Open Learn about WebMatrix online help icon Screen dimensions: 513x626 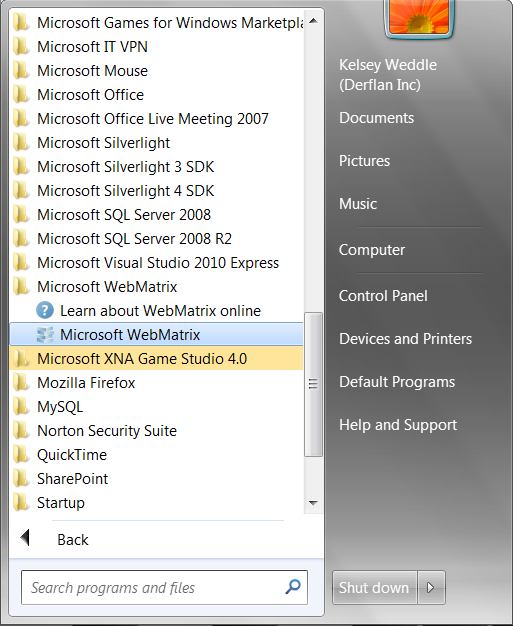[45, 311]
